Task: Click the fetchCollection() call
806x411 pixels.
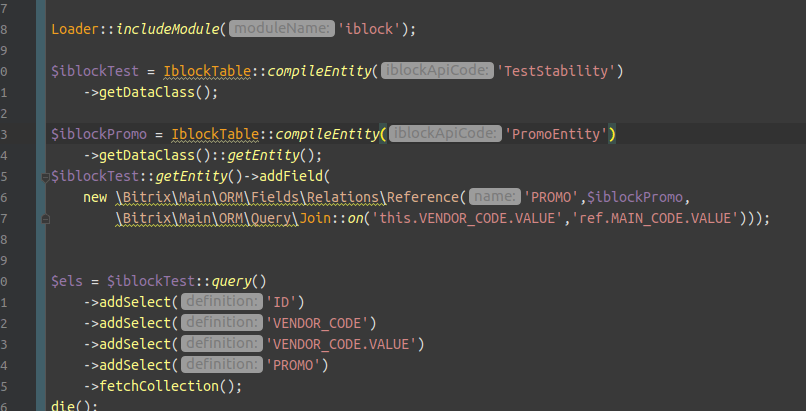Action: 167,387
